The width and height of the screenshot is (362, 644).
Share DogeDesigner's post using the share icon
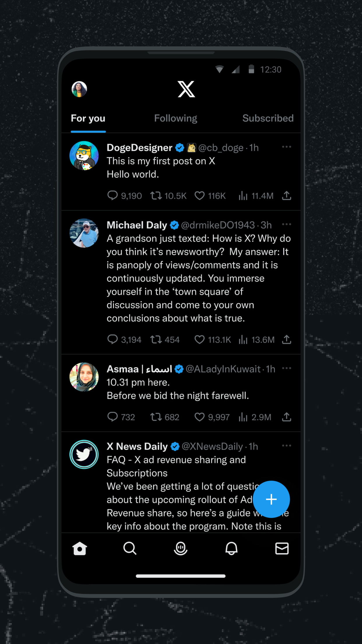[287, 196]
